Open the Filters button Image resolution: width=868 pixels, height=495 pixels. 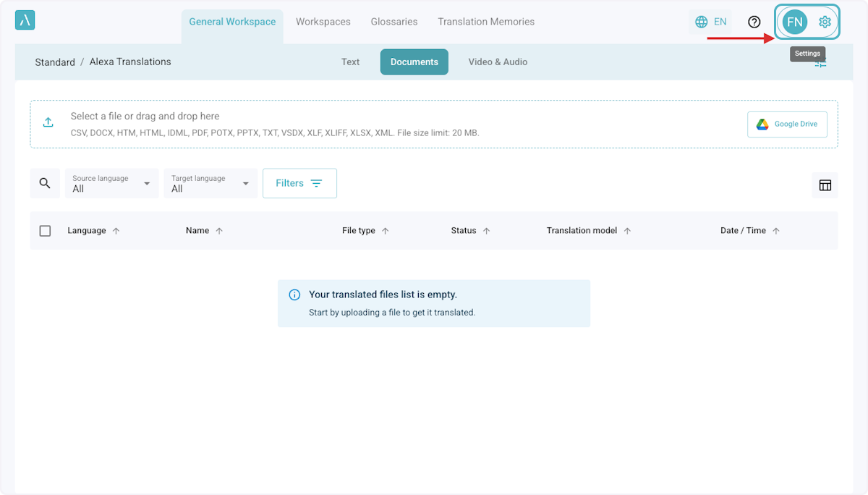click(299, 183)
